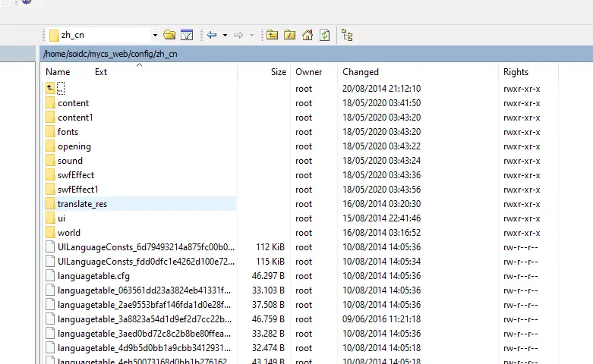Sort by the Rights column header
Image resolution: width=593 pixels, height=364 pixels.
(516, 72)
